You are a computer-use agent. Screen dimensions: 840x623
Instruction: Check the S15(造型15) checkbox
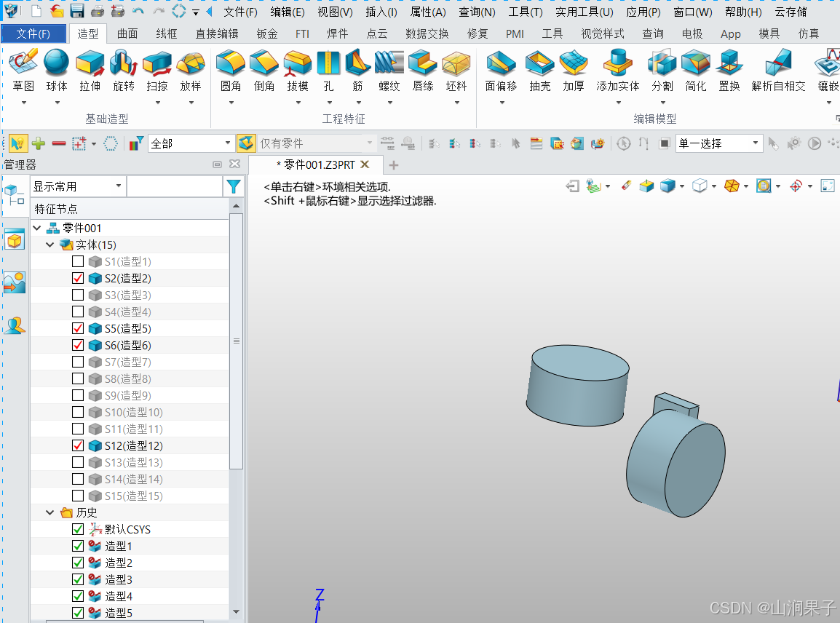click(x=78, y=496)
